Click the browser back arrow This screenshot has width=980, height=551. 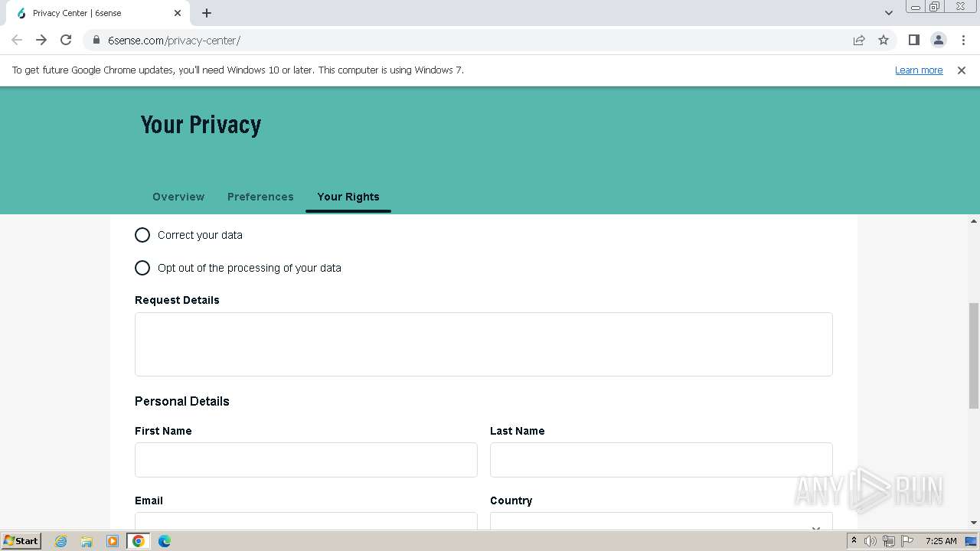coord(17,40)
